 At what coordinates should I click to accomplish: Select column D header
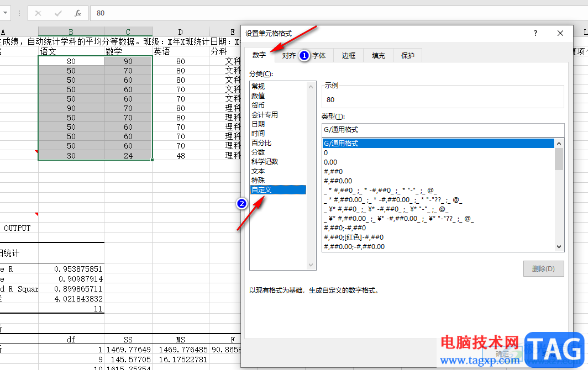180,32
